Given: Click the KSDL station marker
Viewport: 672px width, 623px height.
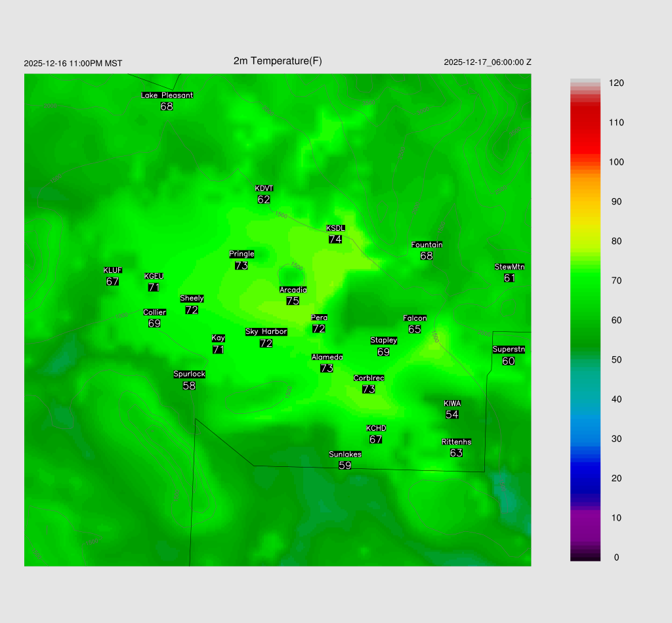Looking at the screenshot, I should (335, 234).
